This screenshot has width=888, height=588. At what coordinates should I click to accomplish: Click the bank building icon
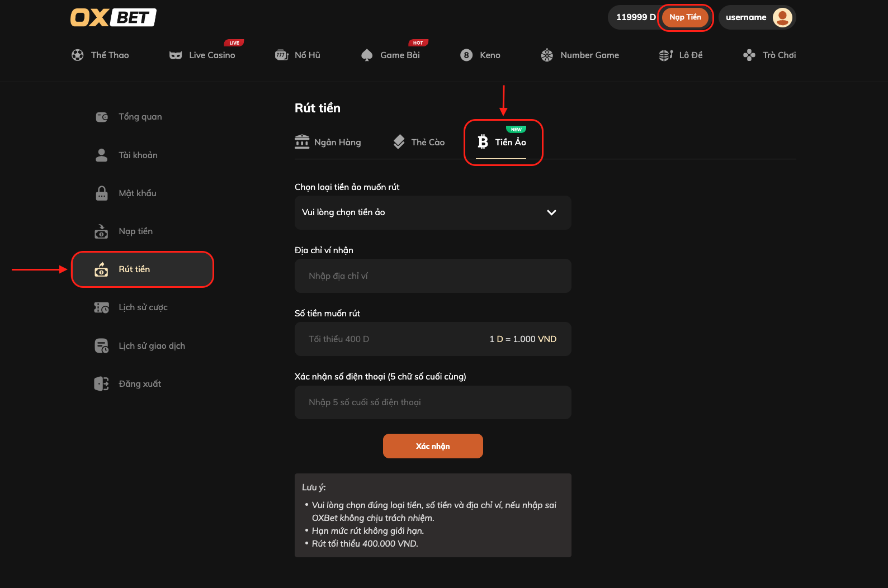(302, 141)
